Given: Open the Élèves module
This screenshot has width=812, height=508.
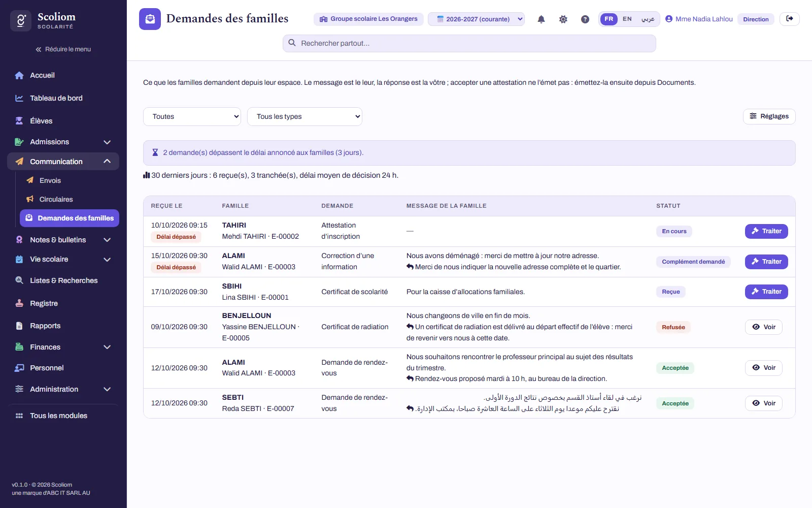Looking at the screenshot, I should pos(63,121).
